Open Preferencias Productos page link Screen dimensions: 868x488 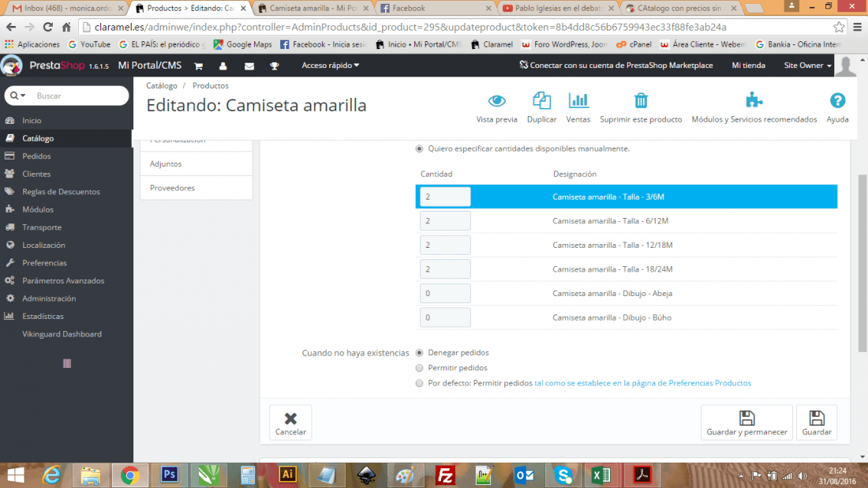pos(642,383)
